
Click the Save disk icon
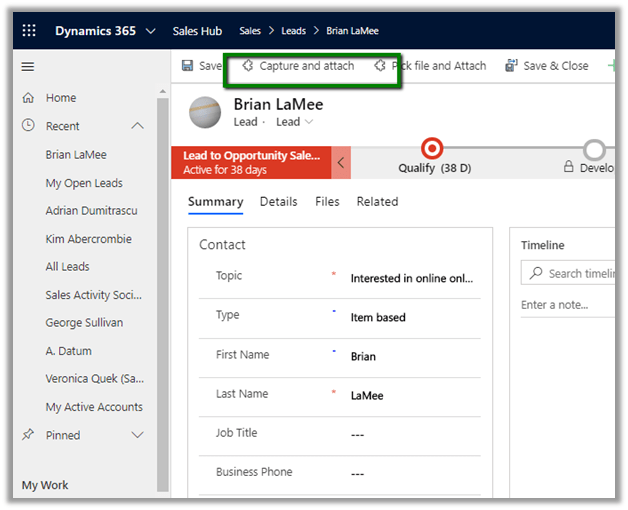pyautogui.click(x=187, y=66)
